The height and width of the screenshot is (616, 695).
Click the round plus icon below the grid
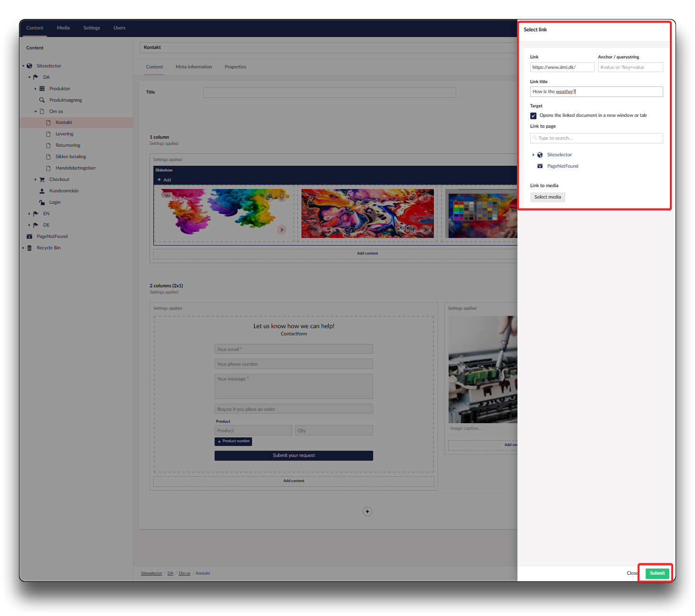tap(367, 512)
